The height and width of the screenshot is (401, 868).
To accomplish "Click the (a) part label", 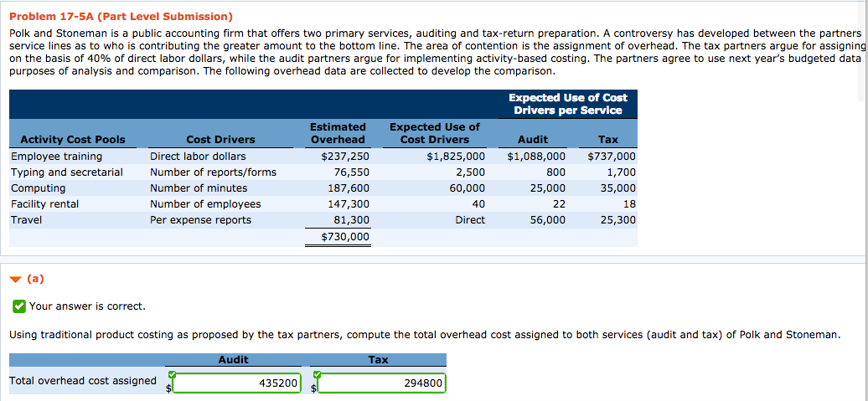I will pyautogui.click(x=35, y=279).
